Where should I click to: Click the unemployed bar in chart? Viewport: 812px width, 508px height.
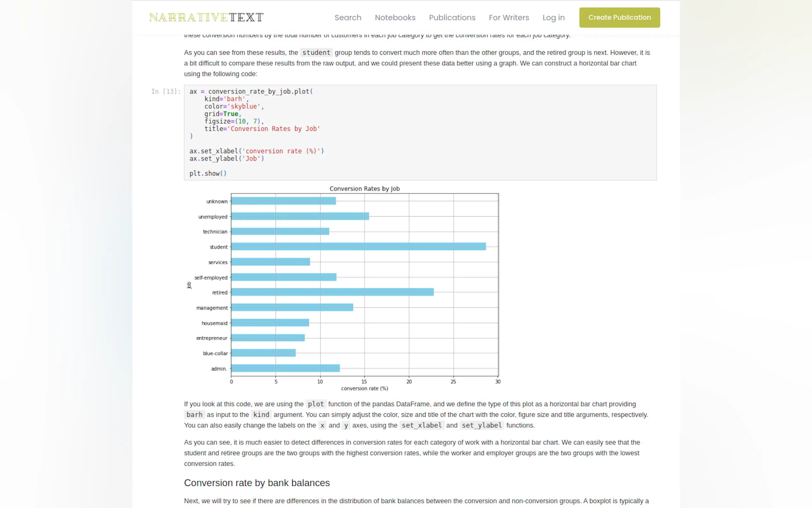pyautogui.click(x=300, y=216)
